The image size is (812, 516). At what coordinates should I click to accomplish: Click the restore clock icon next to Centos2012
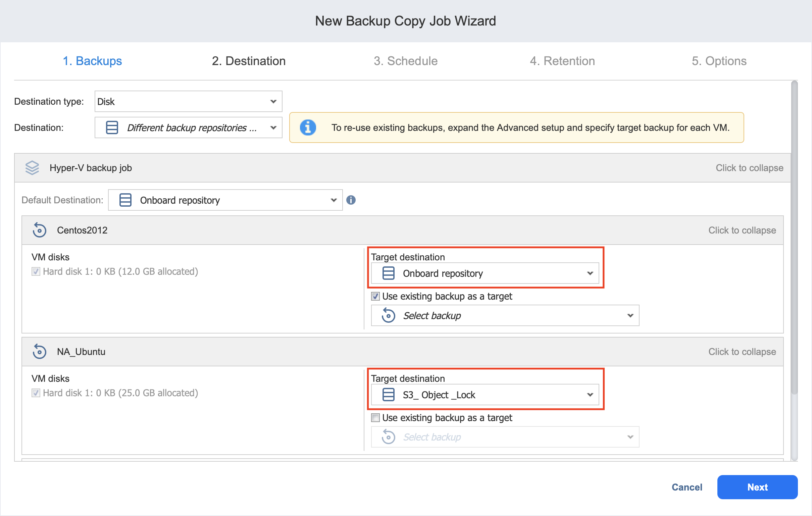coord(40,230)
